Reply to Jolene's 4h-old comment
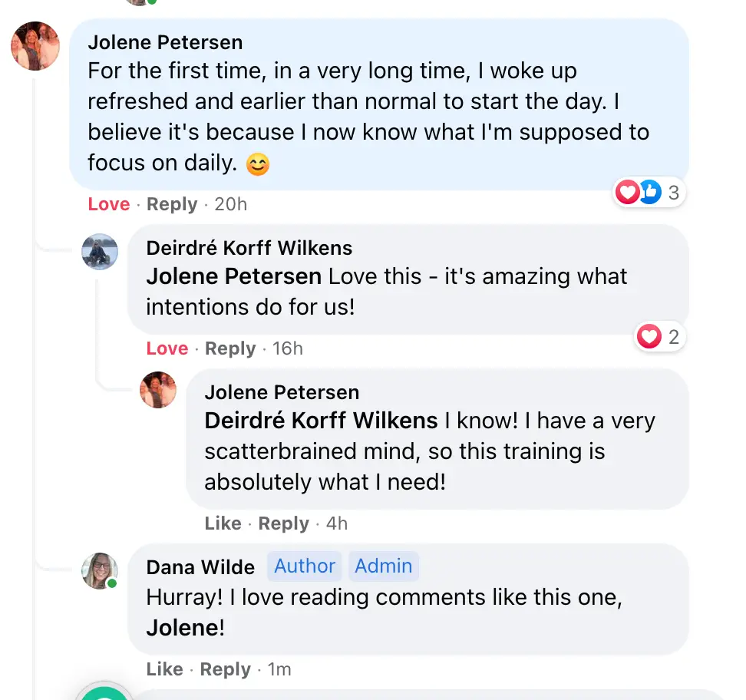 pos(283,523)
